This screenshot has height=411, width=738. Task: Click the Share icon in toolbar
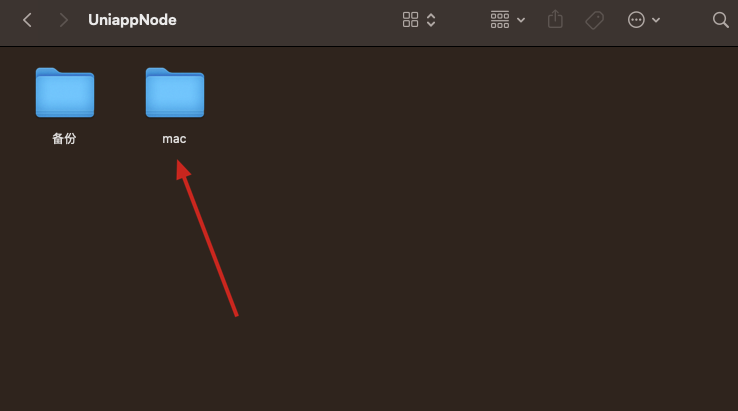click(555, 19)
